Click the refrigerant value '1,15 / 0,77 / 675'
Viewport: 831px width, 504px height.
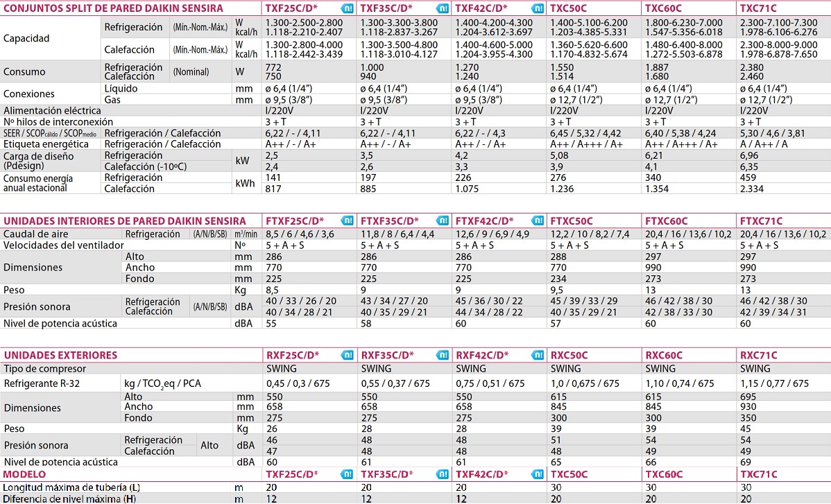pyautogui.click(x=774, y=383)
